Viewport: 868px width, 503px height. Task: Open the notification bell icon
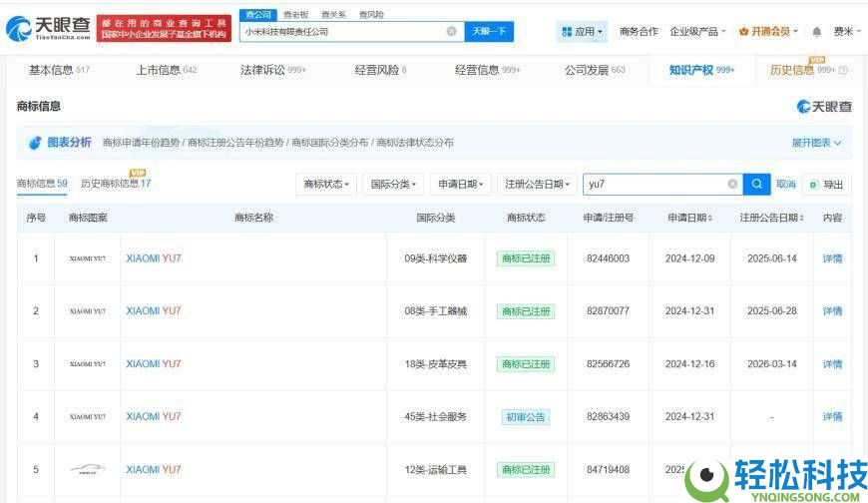pyautogui.click(x=816, y=32)
